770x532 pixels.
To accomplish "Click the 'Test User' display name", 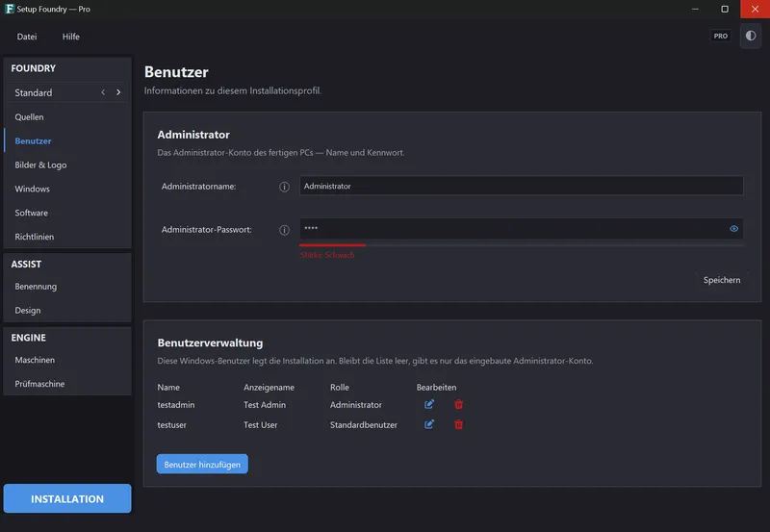I will 260,425.
